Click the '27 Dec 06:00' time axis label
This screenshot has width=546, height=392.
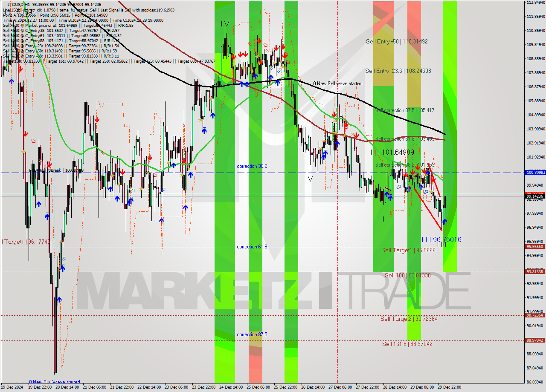click(x=340, y=387)
